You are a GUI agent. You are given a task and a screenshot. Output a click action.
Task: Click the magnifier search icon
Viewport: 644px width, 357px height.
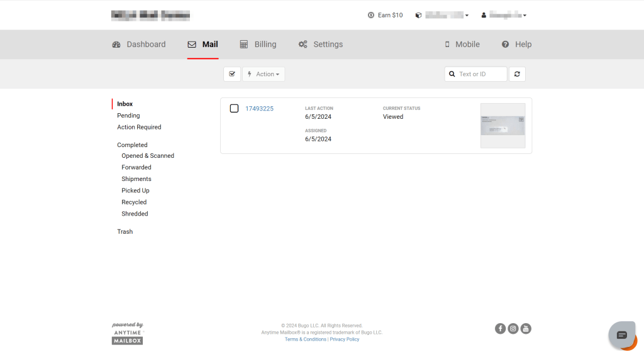[452, 74]
